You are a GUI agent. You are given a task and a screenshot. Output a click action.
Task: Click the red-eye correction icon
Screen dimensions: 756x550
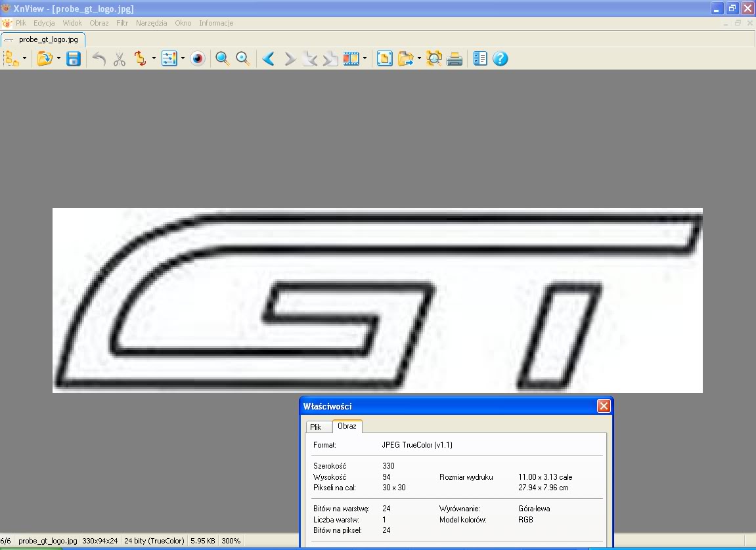coord(198,59)
